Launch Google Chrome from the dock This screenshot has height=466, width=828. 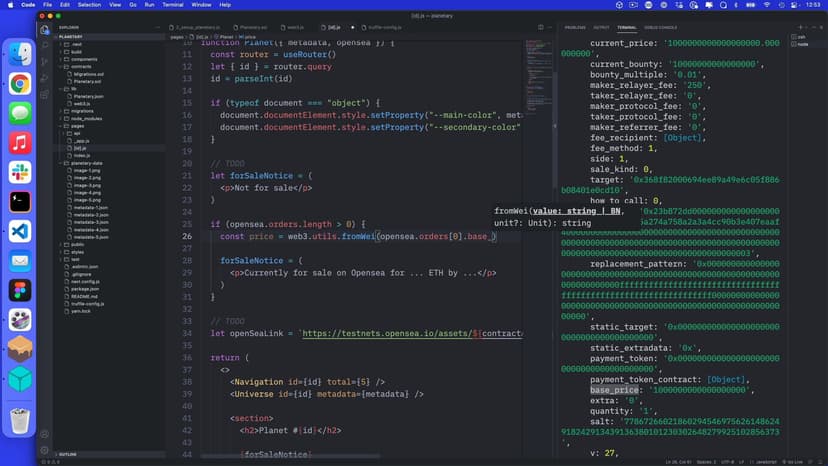[20, 84]
